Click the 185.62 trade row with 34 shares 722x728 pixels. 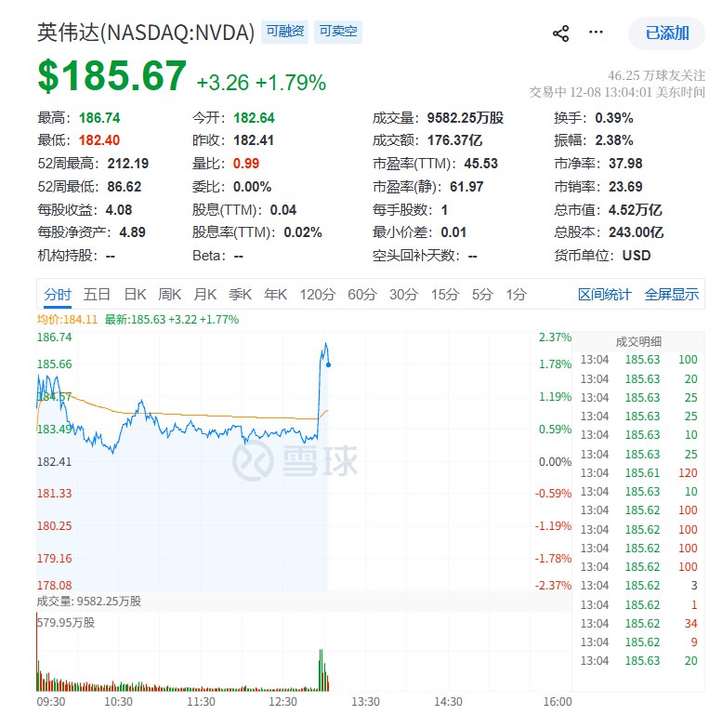tap(639, 624)
